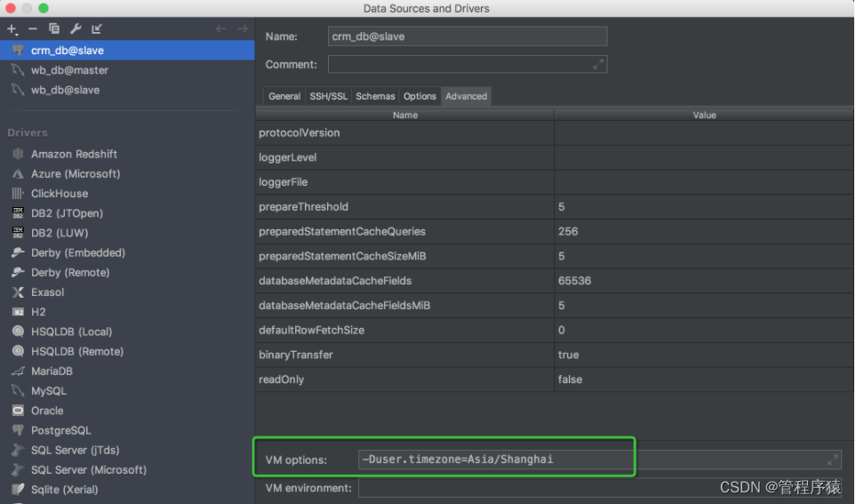
Task: Click the preparedStatementCacheQueries value 256
Action: [x=568, y=231]
